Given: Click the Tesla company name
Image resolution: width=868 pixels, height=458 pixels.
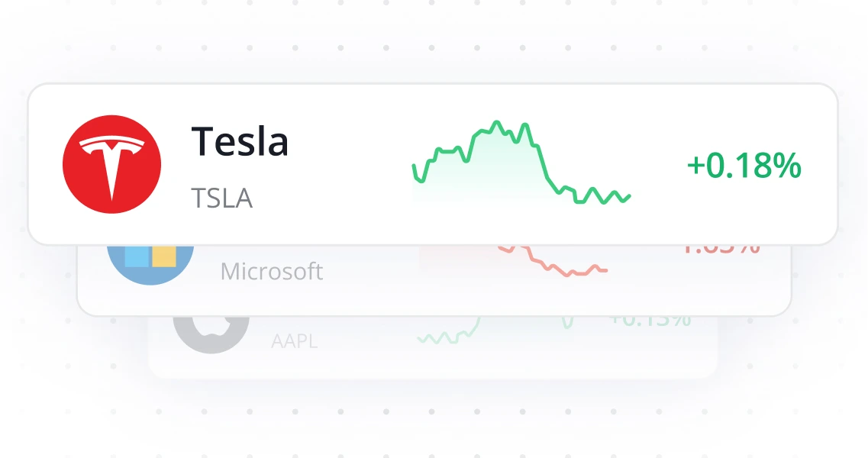Looking at the screenshot, I should pos(240,141).
